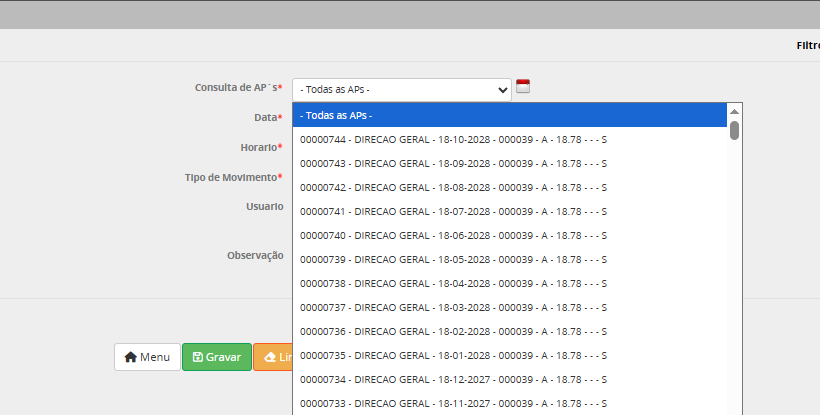Select '- Todas as APs -' highlighted option
This screenshot has height=415, width=820.
(509, 115)
